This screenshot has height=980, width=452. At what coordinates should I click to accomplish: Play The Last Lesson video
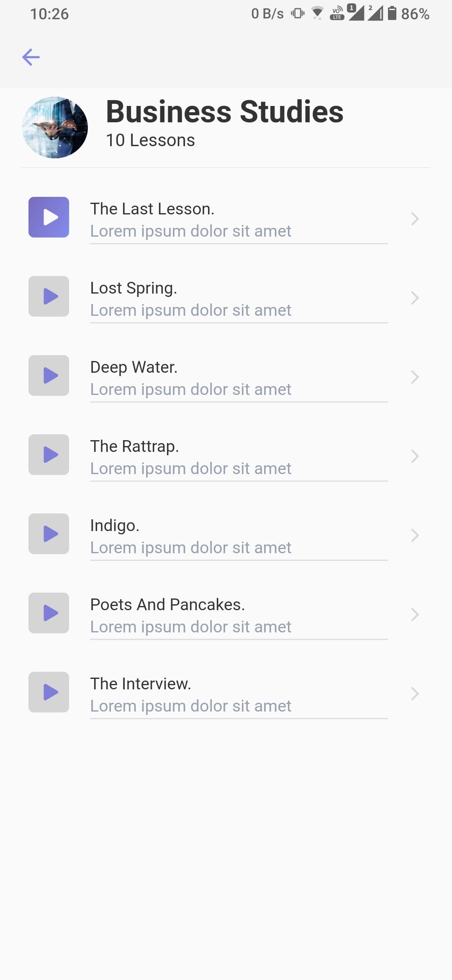tap(49, 217)
